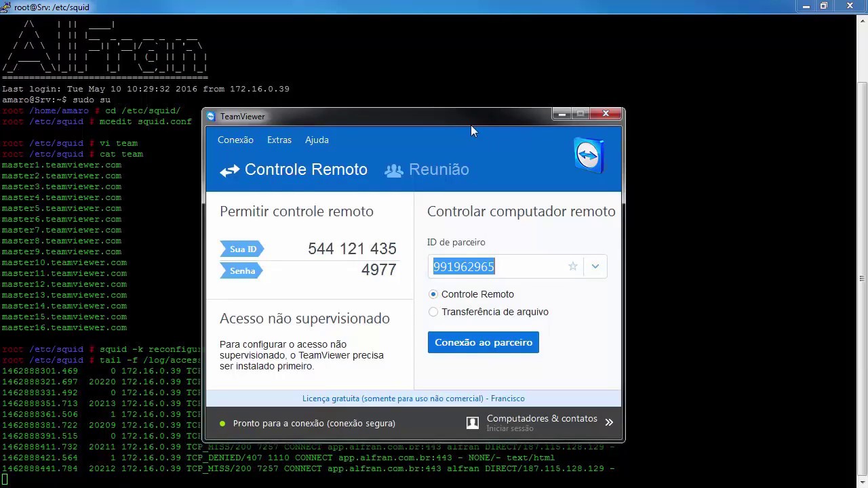Click the Sua ID label tag
The height and width of the screenshot is (488, 868).
tap(242, 249)
